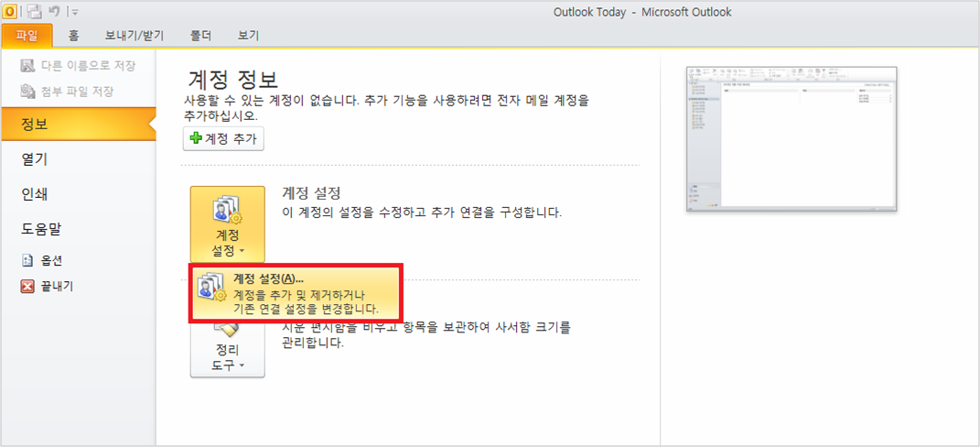Click the 첨부 파일 저장 paperclip icon
This screenshot has height=447, width=980.
pos(27,92)
